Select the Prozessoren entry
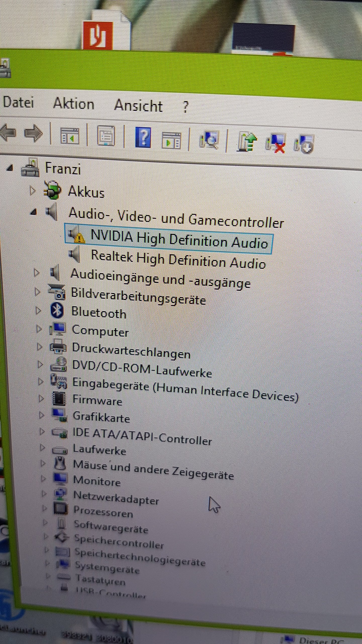362x644 pixels. (x=103, y=512)
